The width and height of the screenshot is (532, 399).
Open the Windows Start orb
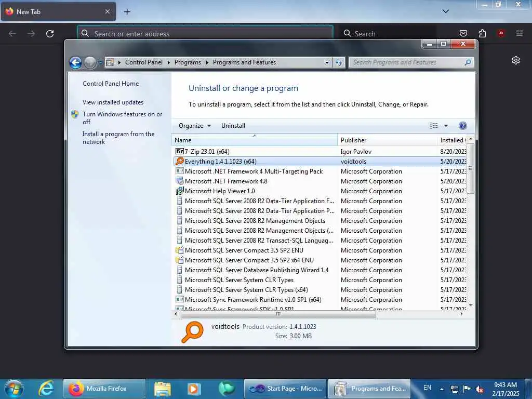[x=14, y=389]
